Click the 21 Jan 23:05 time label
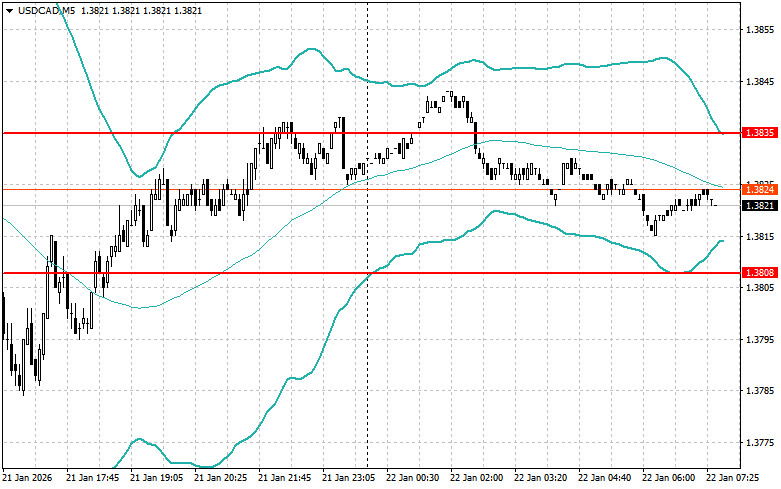Screen dimensions: 781x489 click(x=349, y=478)
